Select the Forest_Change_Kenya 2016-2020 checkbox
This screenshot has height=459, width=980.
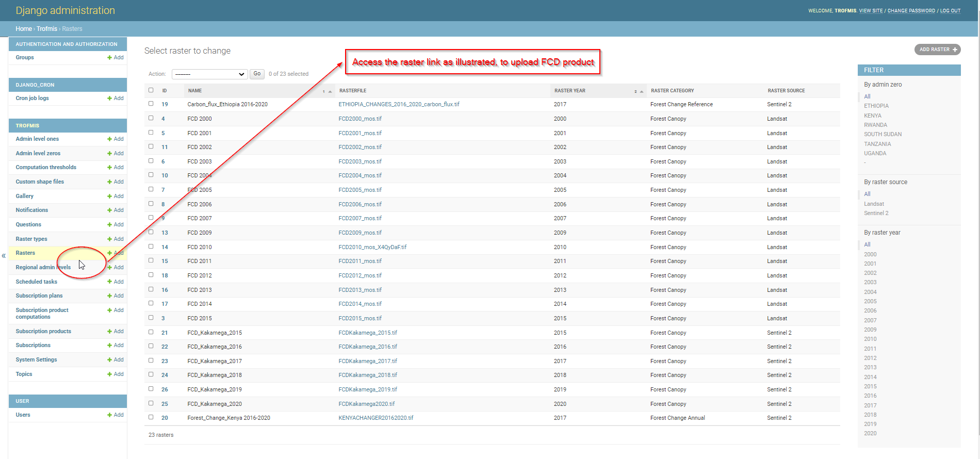point(151,417)
